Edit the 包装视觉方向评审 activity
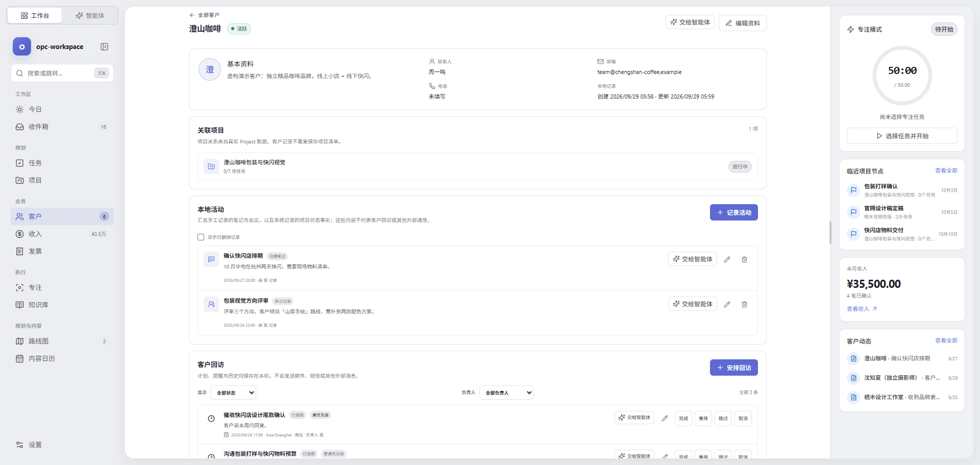This screenshot has width=980, height=465. tap(727, 304)
